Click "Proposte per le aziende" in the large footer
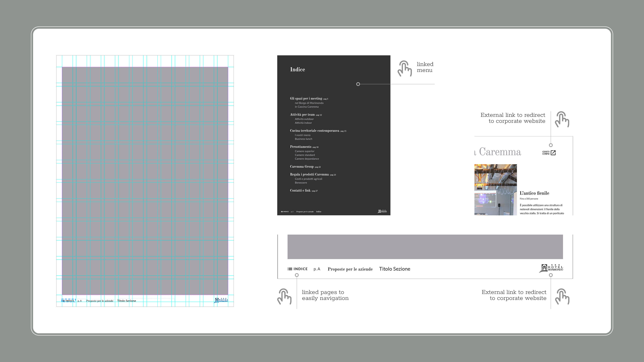 tap(350, 269)
